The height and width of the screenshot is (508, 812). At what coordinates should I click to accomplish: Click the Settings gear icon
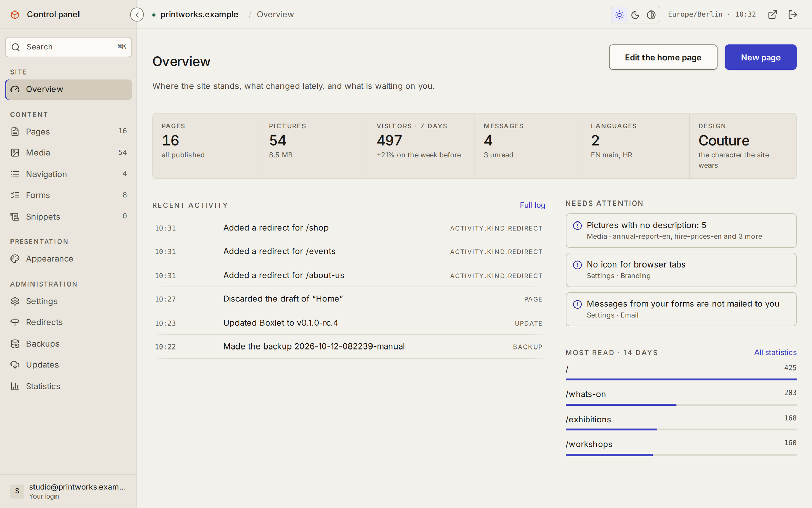point(15,301)
